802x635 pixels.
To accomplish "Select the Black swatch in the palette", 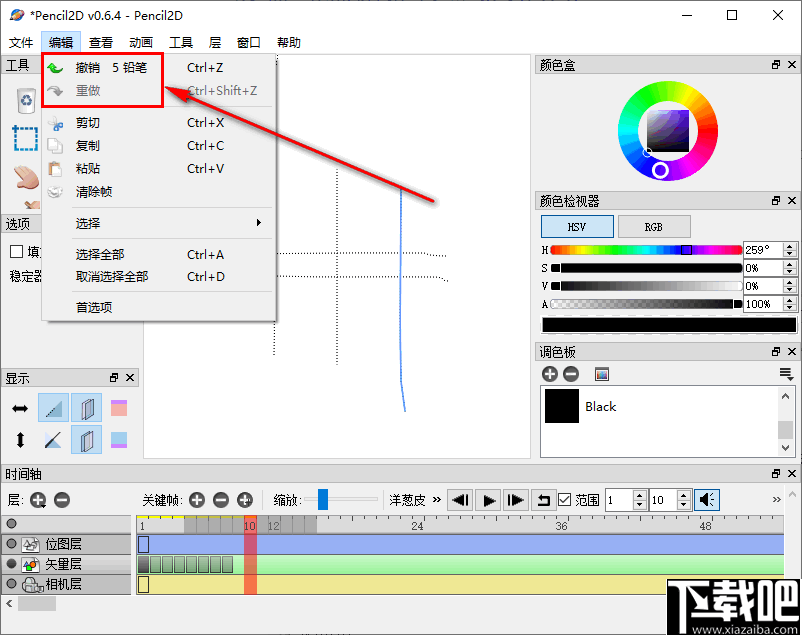I will [561, 407].
